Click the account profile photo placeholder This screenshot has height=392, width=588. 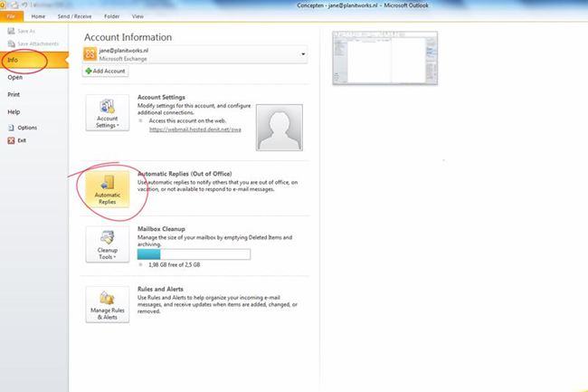pyautogui.click(x=280, y=128)
